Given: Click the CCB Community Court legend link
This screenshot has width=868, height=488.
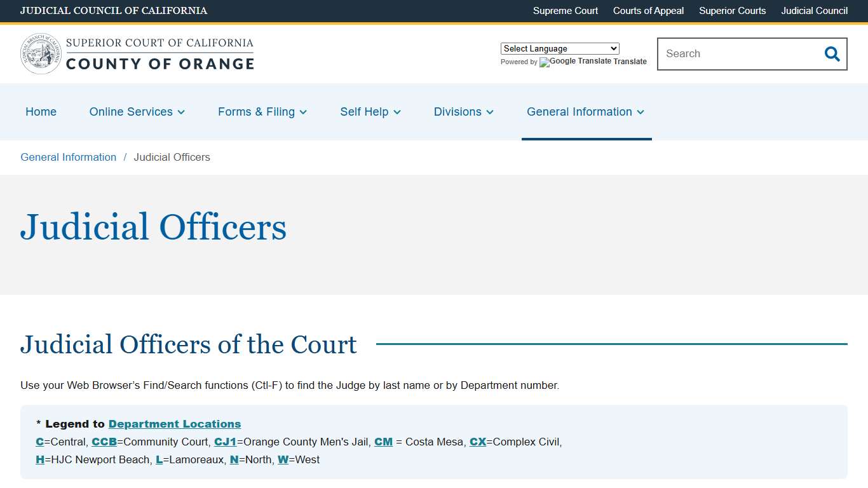Looking at the screenshot, I should (x=104, y=442).
